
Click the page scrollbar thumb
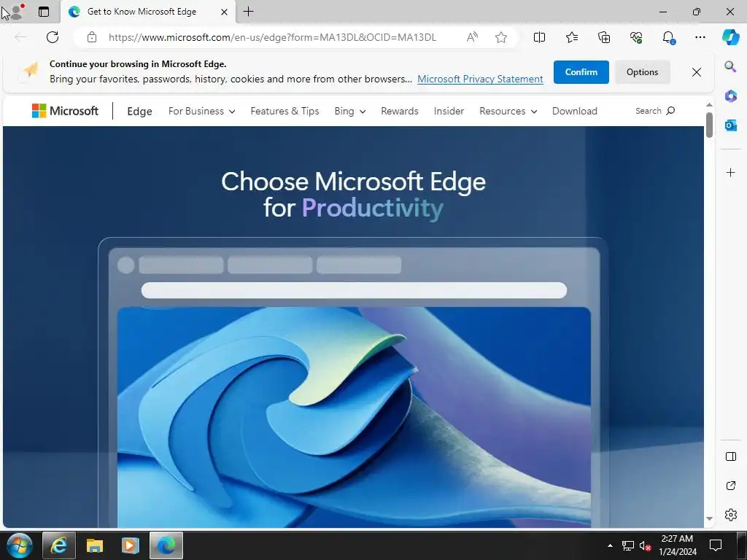point(709,125)
